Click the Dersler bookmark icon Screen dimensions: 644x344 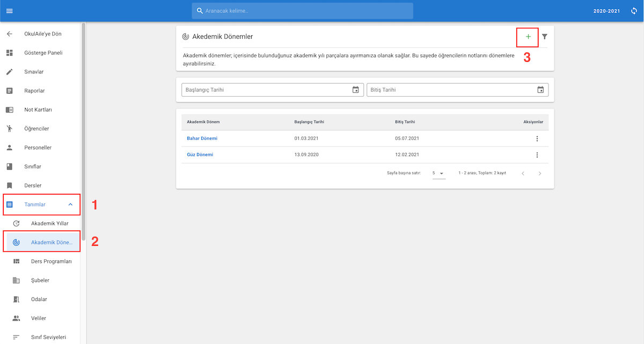(9, 186)
